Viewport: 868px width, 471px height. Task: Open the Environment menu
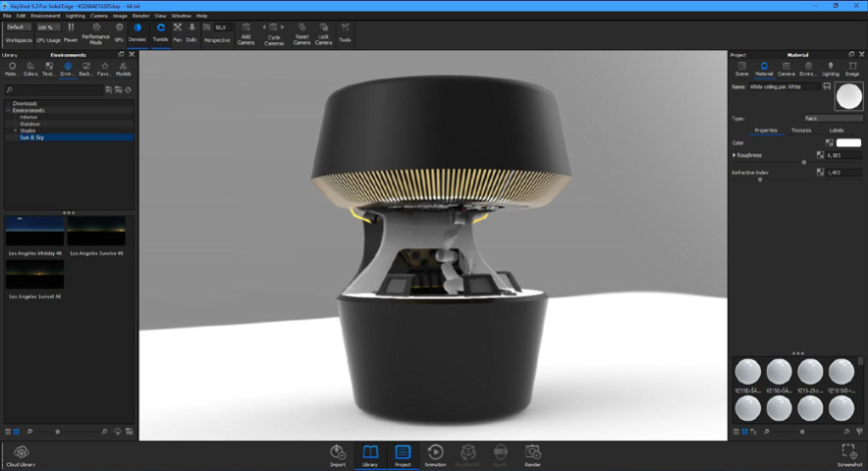click(45, 16)
